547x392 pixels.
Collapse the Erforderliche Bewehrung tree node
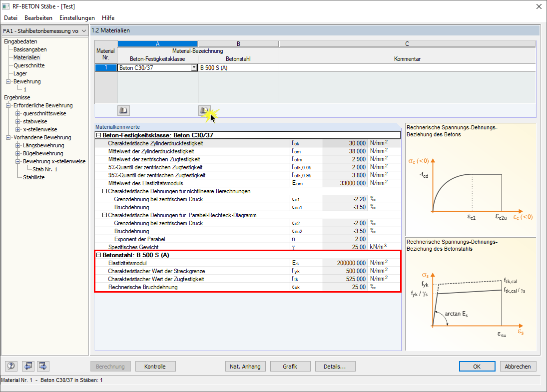click(x=8, y=106)
